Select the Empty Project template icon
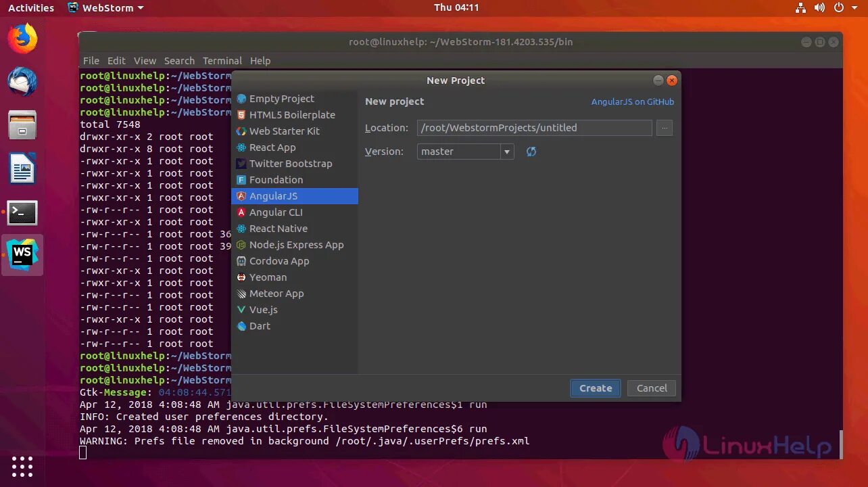The image size is (868, 487). [x=241, y=99]
